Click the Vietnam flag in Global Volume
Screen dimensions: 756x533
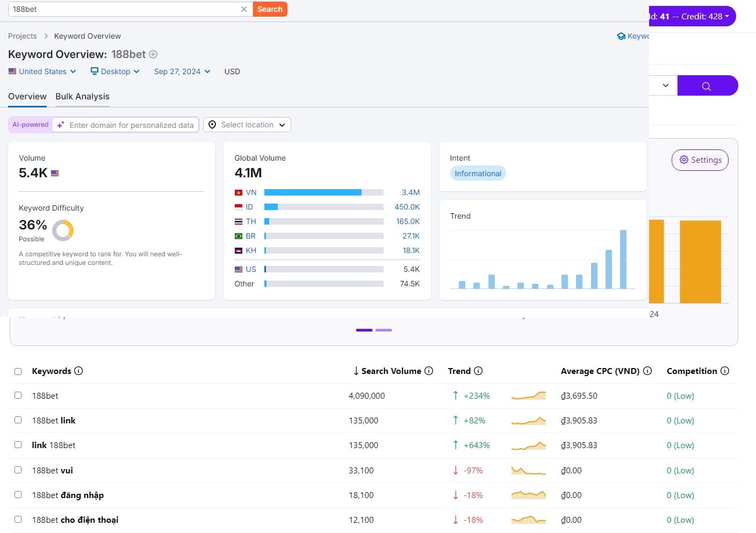(239, 192)
